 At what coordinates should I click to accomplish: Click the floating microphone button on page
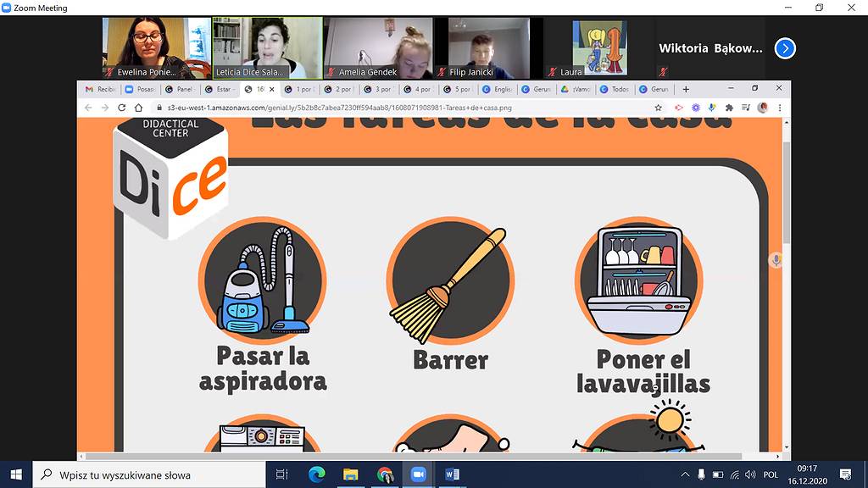(x=776, y=260)
